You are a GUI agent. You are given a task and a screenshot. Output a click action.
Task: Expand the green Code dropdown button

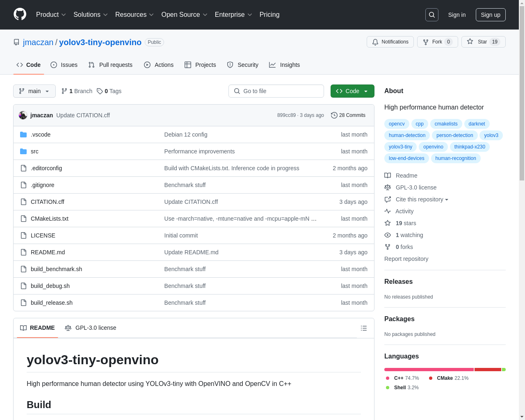(352, 91)
